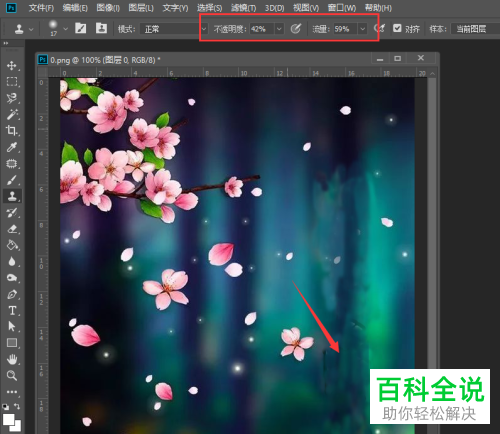Select the Rectangular Marquee tool

click(x=12, y=82)
